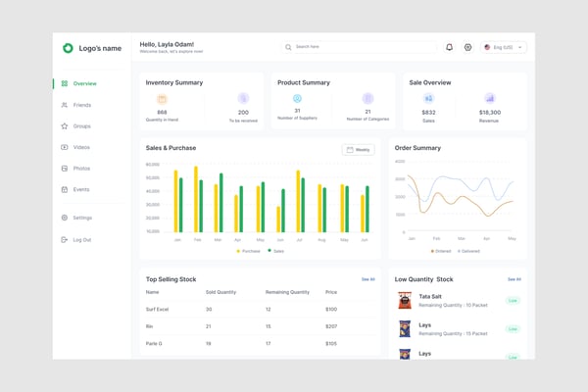This screenshot has width=588, height=392.
Task: Click in the Search here field
Action: (359, 47)
